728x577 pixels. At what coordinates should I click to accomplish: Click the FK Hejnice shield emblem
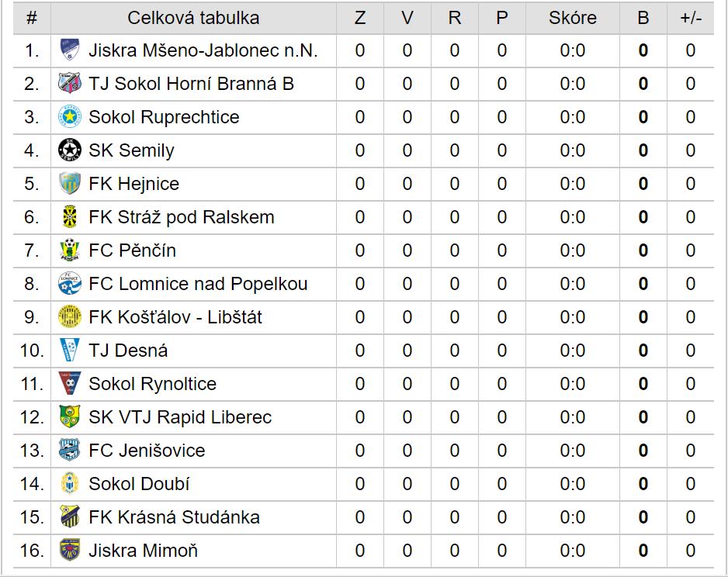(x=70, y=184)
